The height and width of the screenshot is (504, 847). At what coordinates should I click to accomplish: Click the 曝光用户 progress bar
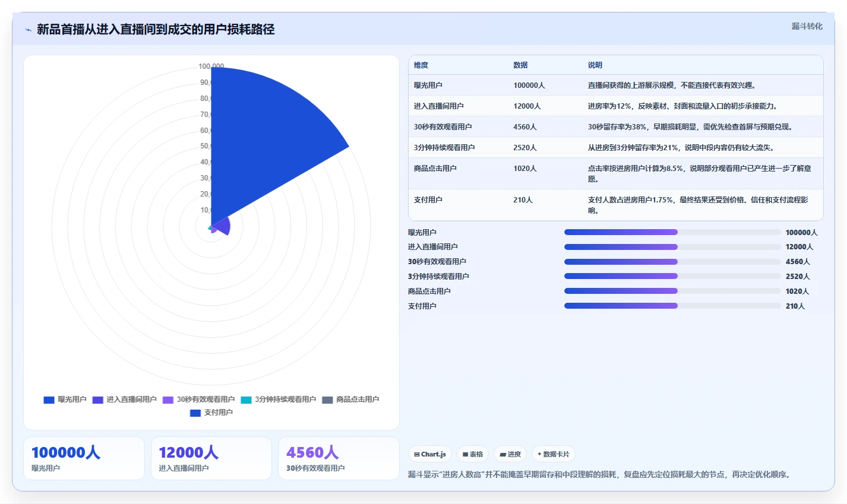pos(672,232)
